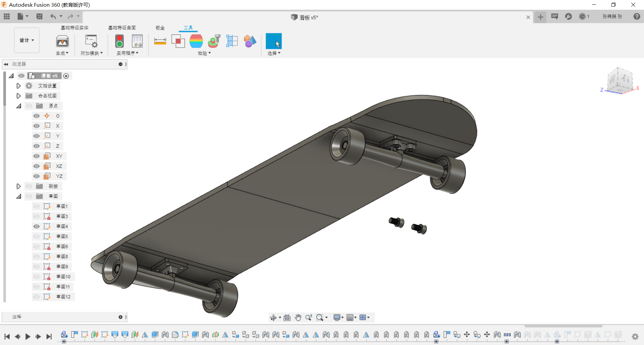Hide the Y axis eye icon
Image resolution: width=644 pixels, height=345 pixels.
pyautogui.click(x=37, y=136)
